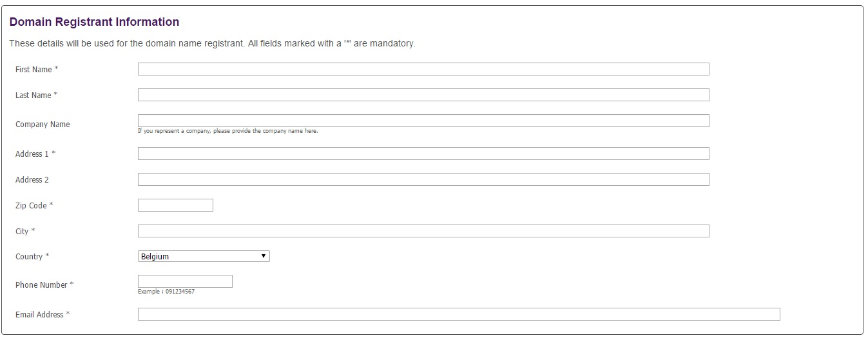
Task: Click the "Phone Number *" label
Action: pyautogui.click(x=44, y=285)
